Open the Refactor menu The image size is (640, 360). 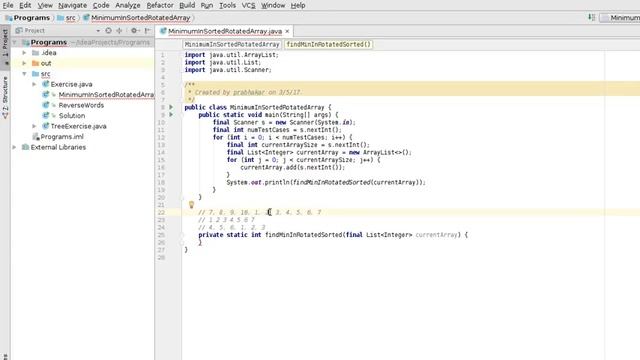160,5
